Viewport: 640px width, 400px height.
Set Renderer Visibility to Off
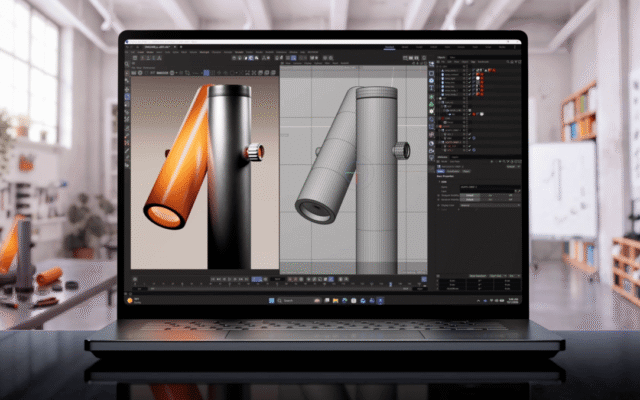click(x=510, y=200)
